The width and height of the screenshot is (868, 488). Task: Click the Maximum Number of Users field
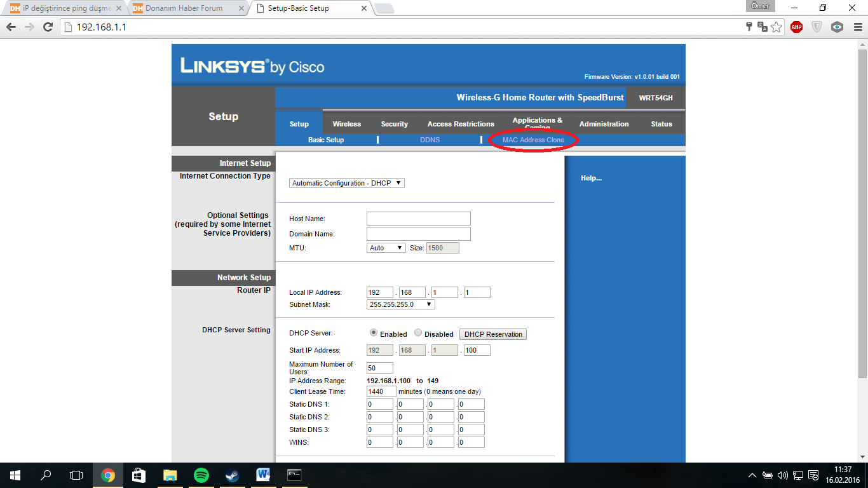(x=380, y=368)
